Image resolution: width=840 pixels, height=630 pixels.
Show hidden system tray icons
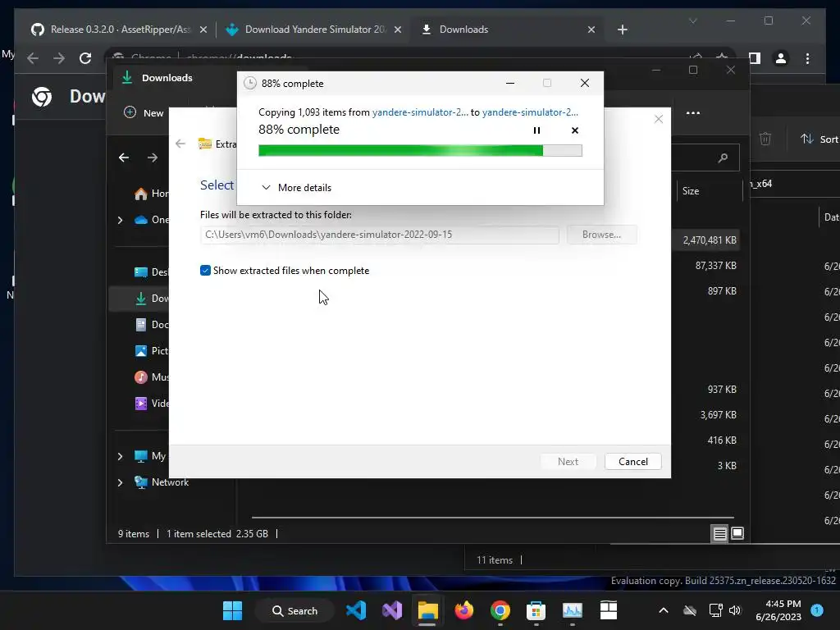click(663, 610)
